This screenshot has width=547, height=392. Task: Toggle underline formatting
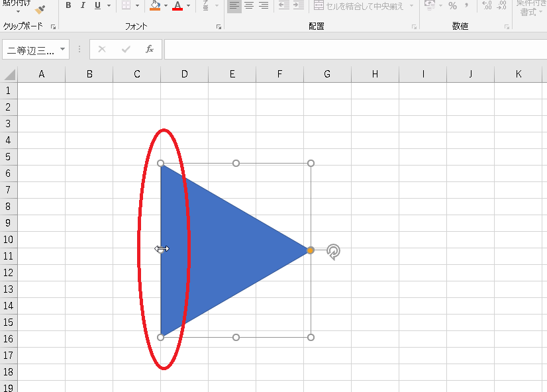tap(97, 5)
